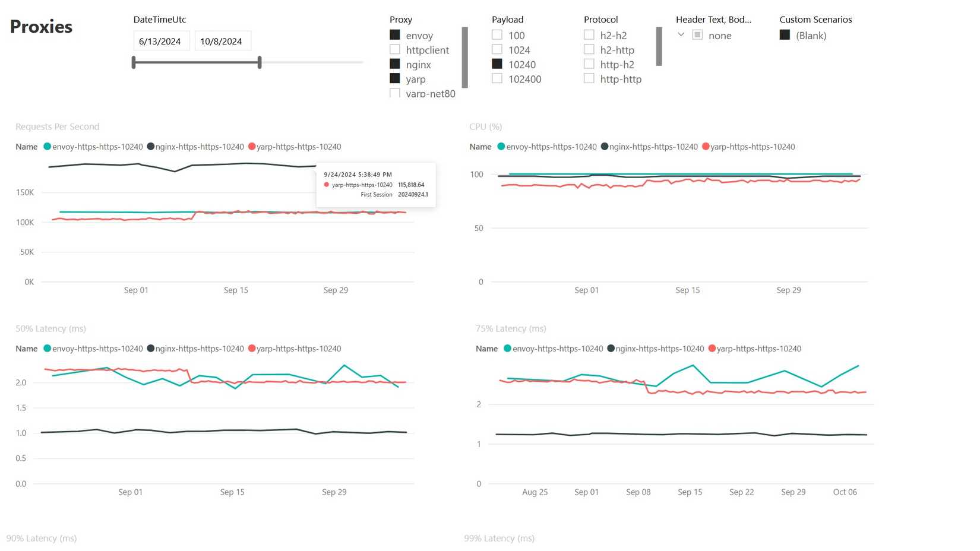The height and width of the screenshot is (551, 980).
Task: Uncheck the envoy proxy filter
Action: point(395,35)
